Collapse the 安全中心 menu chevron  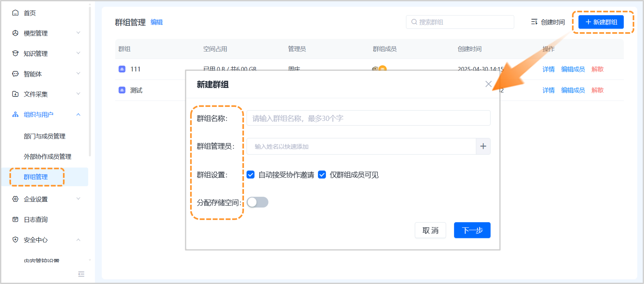point(78,239)
